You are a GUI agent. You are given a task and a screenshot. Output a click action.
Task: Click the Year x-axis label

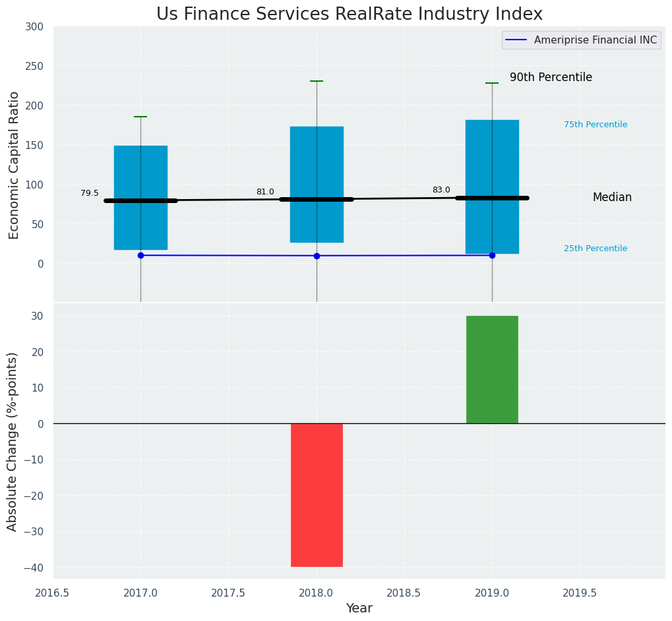click(359, 608)
